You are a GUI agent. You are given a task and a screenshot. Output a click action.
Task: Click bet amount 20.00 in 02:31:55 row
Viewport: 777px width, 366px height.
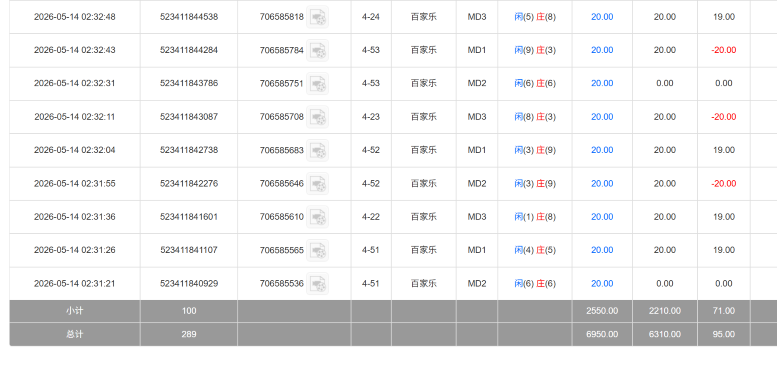coord(602,183)
